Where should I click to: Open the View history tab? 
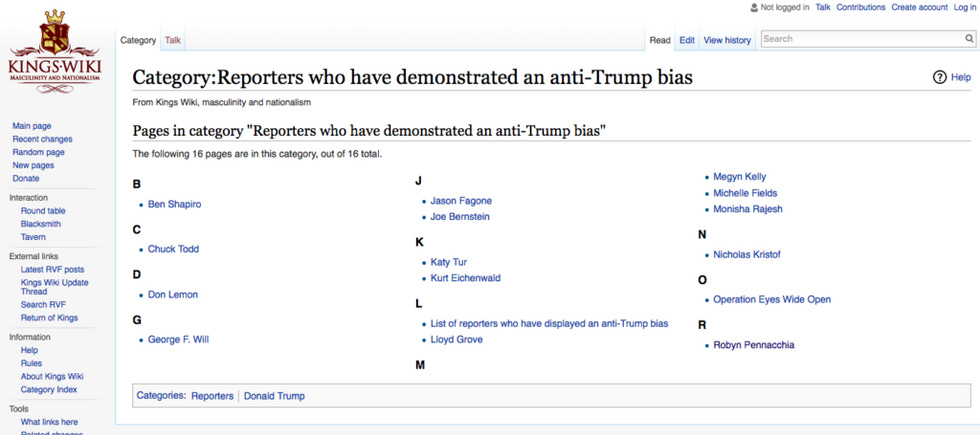(x=727, y=40)
